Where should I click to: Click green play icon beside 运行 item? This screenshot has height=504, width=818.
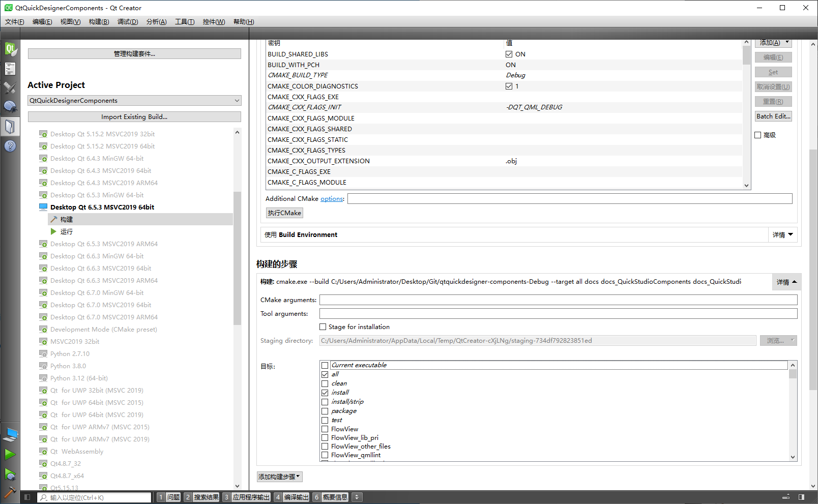(53, 231)
